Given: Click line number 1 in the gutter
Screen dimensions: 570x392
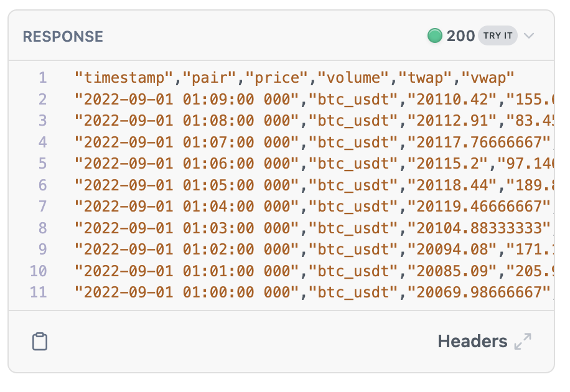Looking at the screenshot, I should click(43, 77).
